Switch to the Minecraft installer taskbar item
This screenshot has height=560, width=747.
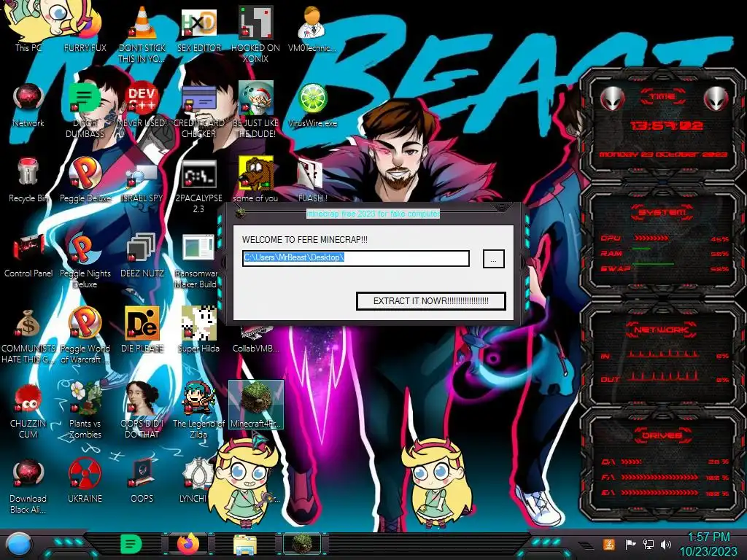pos(302,544)
